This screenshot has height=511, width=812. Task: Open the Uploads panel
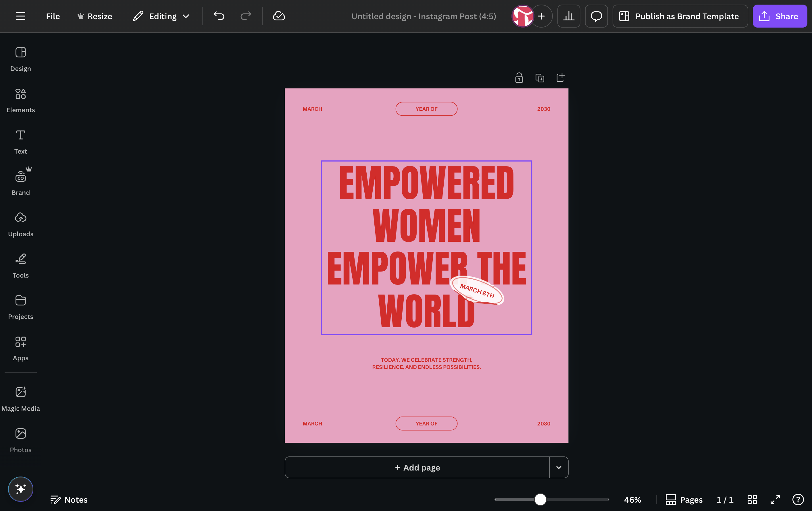point(21,225)
